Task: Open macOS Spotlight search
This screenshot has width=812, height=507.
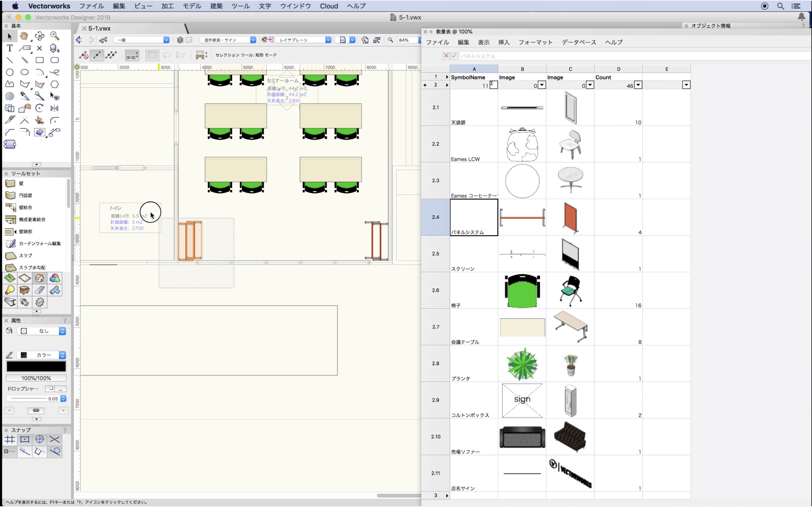Action: coord(780,6)
